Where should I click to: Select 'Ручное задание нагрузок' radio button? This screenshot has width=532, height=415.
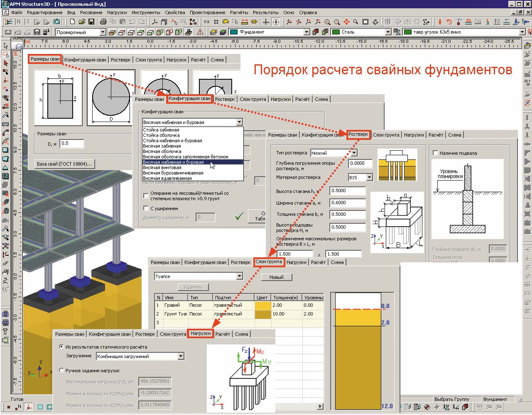point(61,371)
